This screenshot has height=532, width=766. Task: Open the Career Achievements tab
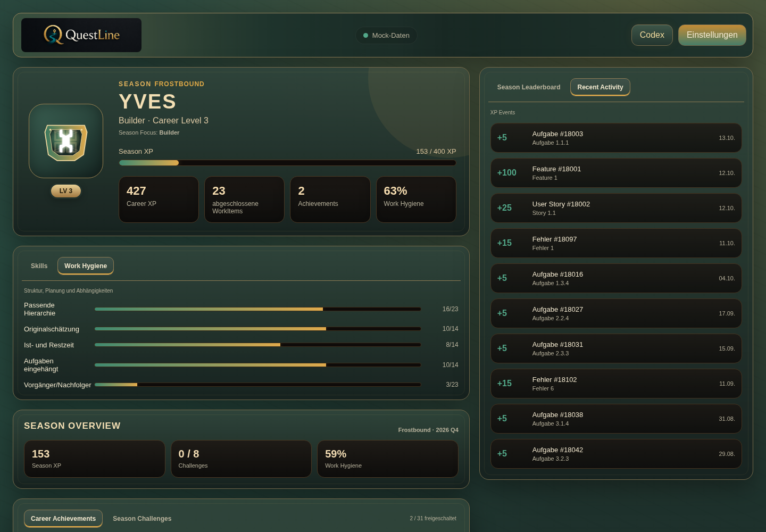pyautogui.click(x=63, y=519)
